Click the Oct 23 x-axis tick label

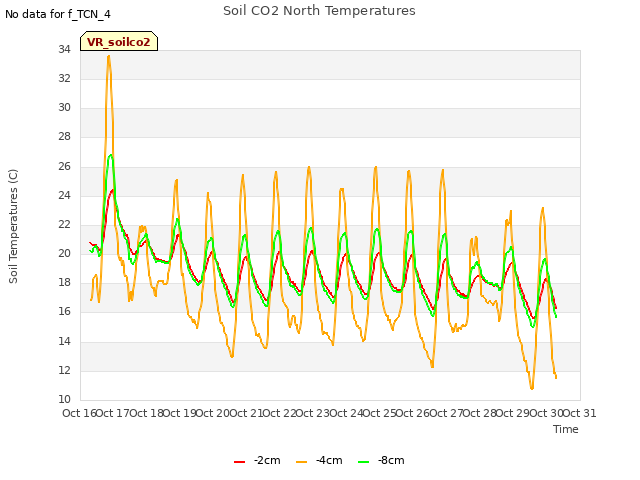(x=312, y=413)
